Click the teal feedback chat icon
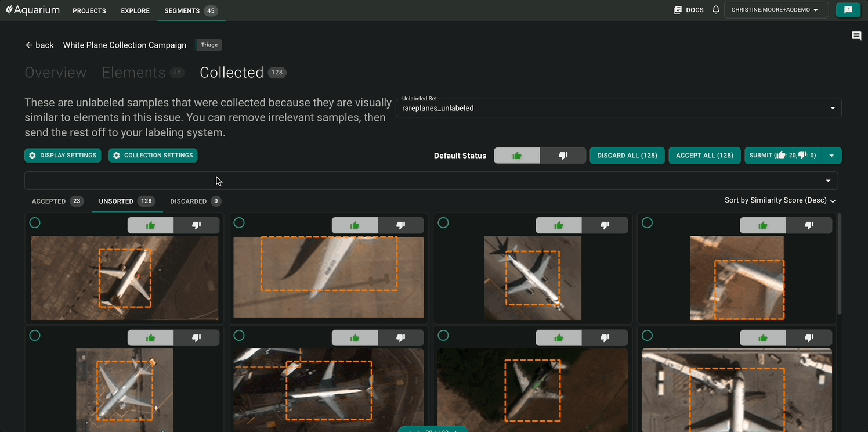The height and width of the screenshot is (432, 868). [x=848, y=10]
